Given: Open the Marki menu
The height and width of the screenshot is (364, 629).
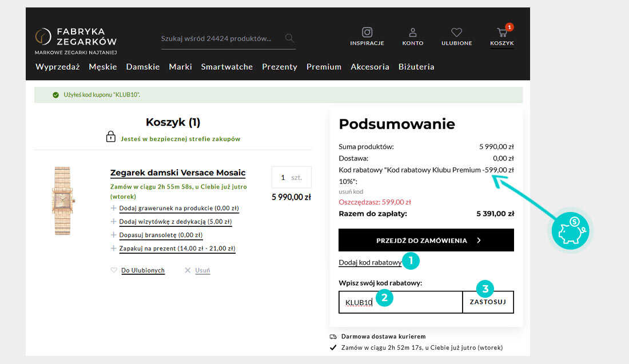Looking at the screenshot, I should pos(181,67).
